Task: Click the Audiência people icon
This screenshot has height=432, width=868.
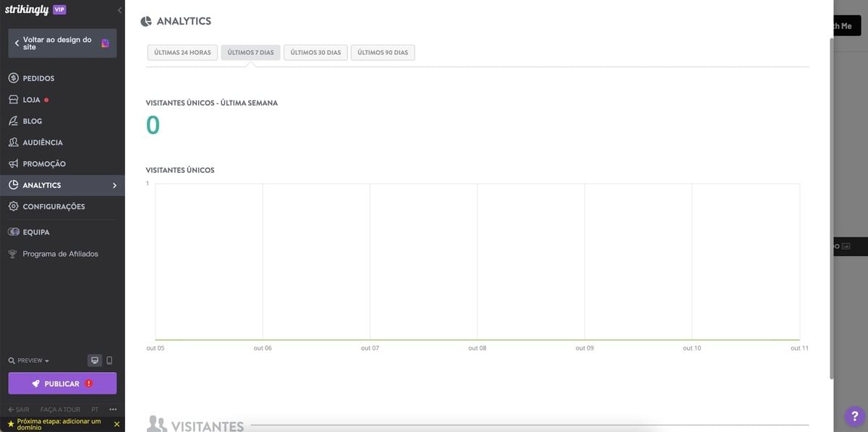Action: [13, 143]
